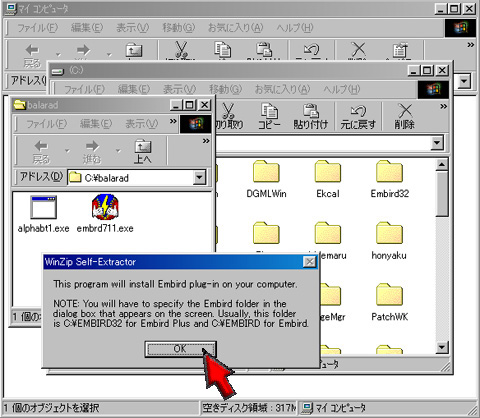Viewport: 480px width, 418px height.
Task: Click the folder icon in the balarad title bar
Action: pos(20,105)
